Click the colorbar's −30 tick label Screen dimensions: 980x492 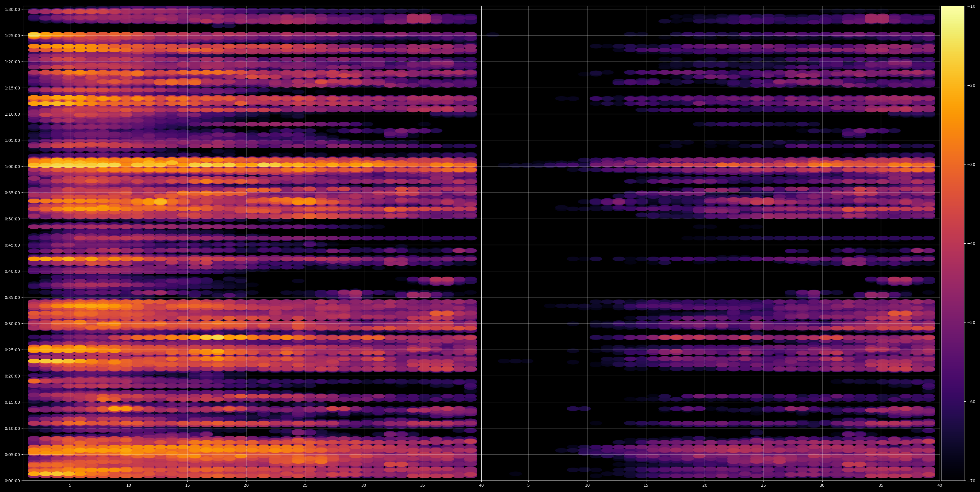[971, 164]
